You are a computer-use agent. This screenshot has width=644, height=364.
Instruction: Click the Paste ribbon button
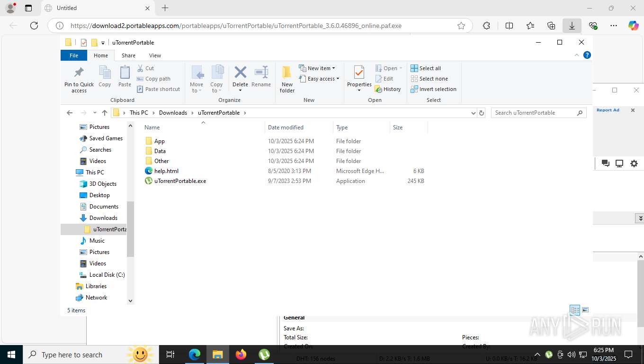[x=125, y=77]
